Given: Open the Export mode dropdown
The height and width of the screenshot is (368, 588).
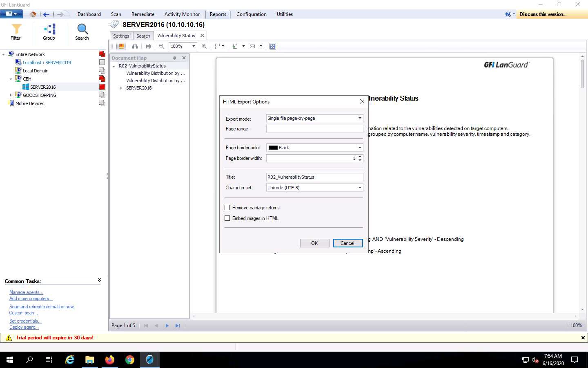Looking at the screenshot, I should click(x=360, y=118).
